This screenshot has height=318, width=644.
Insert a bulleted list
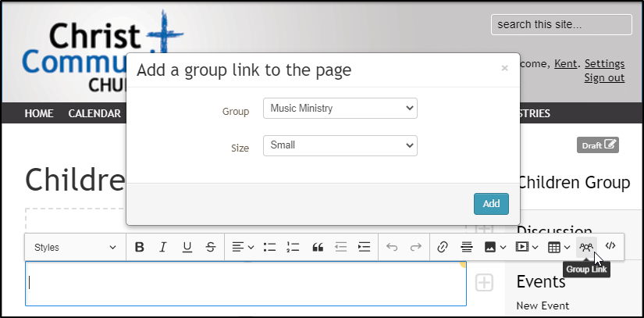[x=269, y=247]
